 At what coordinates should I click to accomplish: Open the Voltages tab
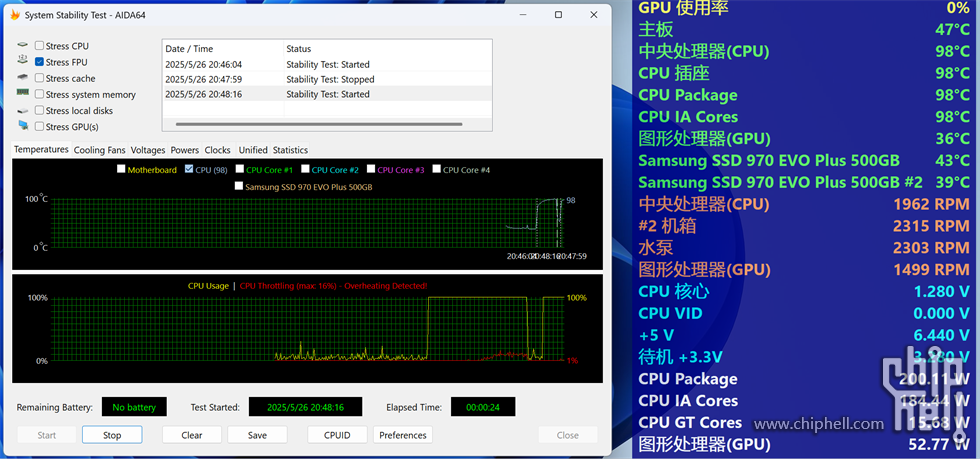pos(148,150)
